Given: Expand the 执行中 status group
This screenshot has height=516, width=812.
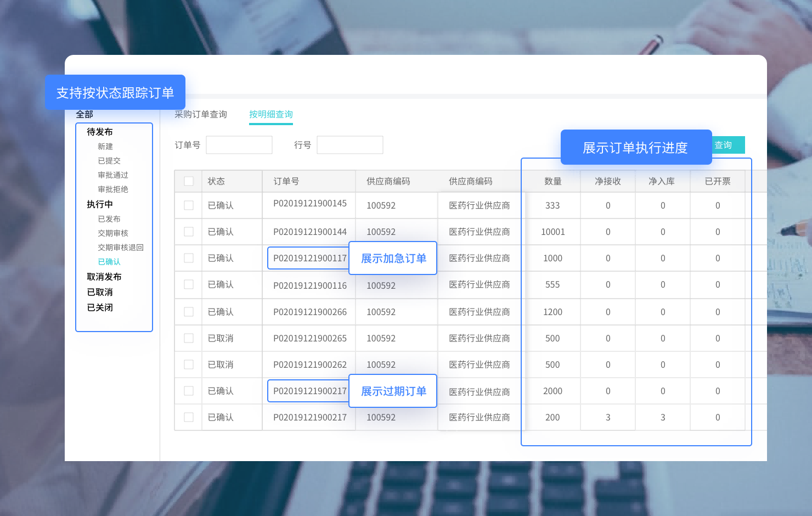Looking at the screenshot, I should 99,204.
